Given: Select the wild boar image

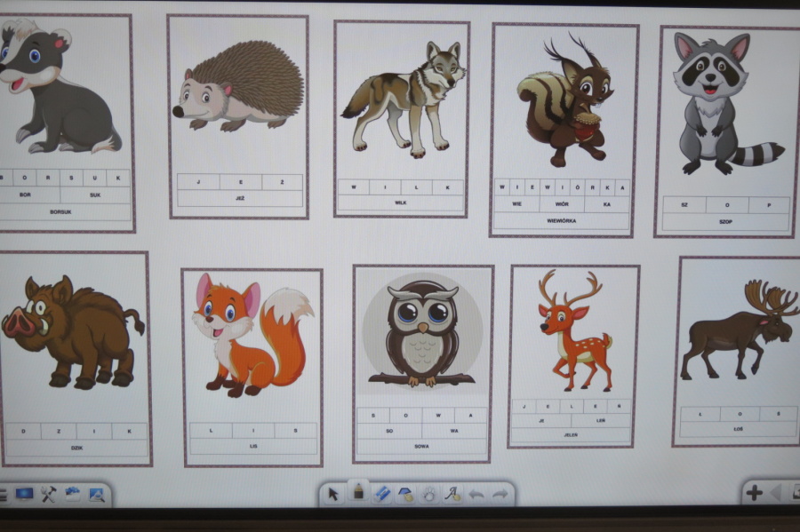Looking at the screenshot, I should [x=73, y=332].
